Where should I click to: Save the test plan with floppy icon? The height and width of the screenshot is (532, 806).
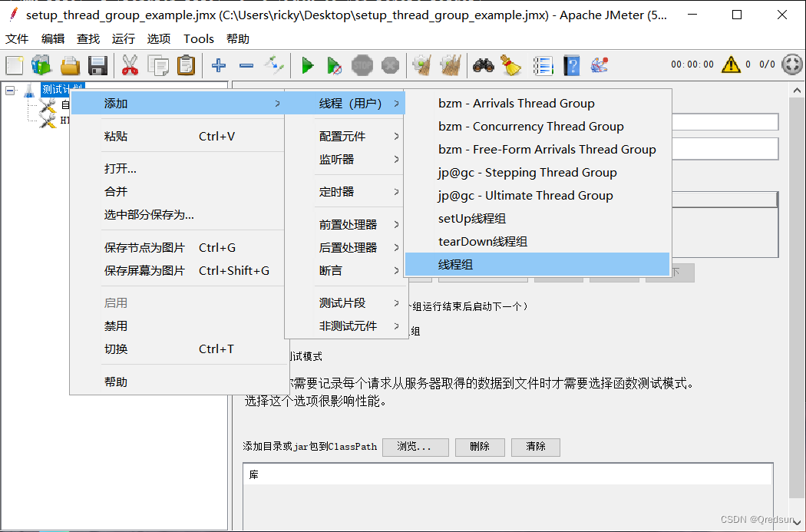[x=97, y=65]
